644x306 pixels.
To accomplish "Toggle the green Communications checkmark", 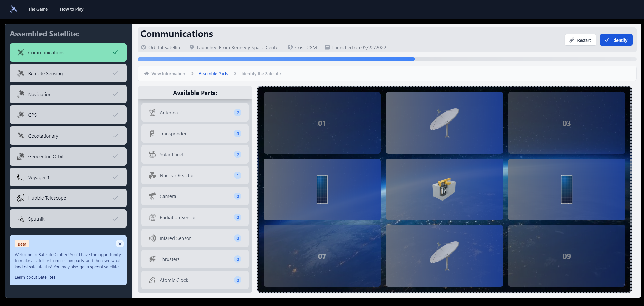I will point(115,52).
